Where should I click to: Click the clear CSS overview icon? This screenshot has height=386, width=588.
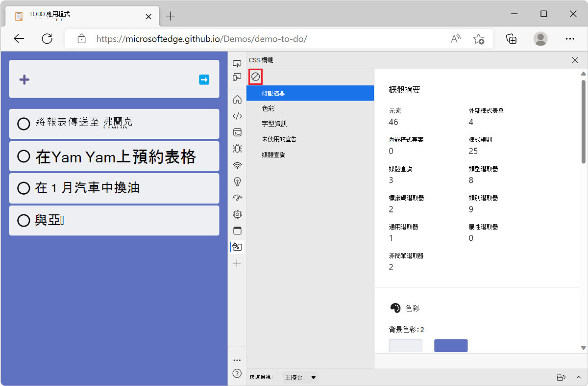255,77
